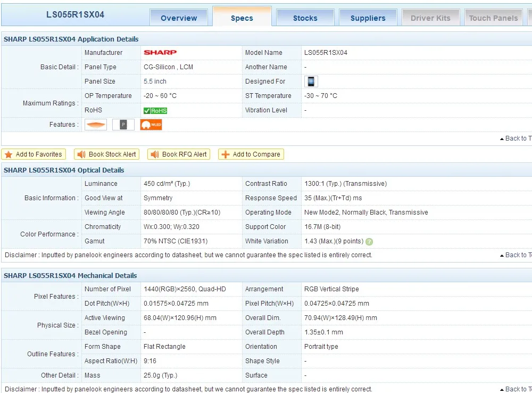Add this panel to Compare list

(251, 154)
